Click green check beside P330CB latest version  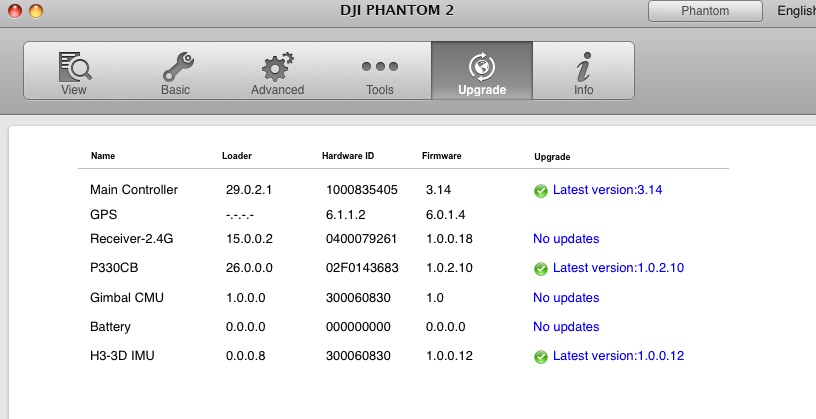point(541,269)
